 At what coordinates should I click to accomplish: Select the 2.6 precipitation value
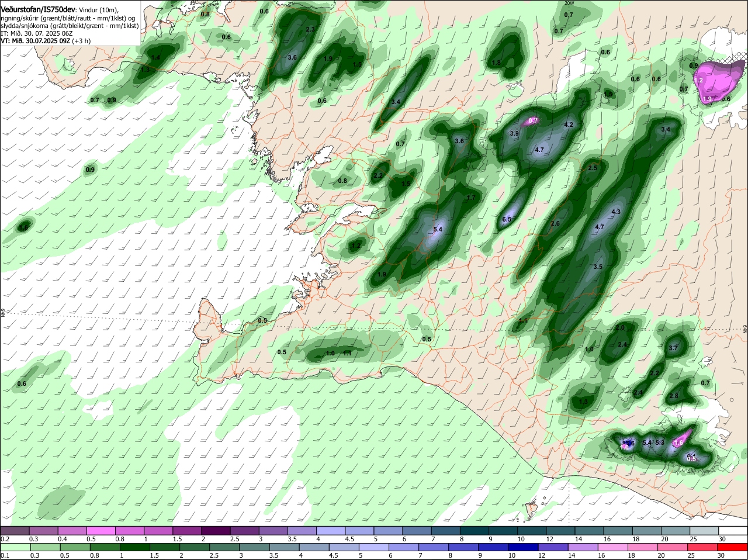pos(555,223)
